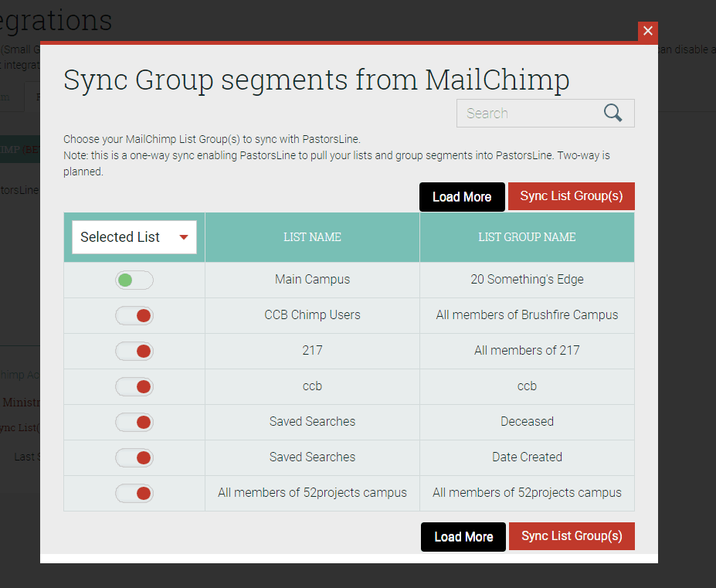This screenshot has width=716, height=588.
Task: Select the All members of 217 group cell
Action: (x=527, y=351)
